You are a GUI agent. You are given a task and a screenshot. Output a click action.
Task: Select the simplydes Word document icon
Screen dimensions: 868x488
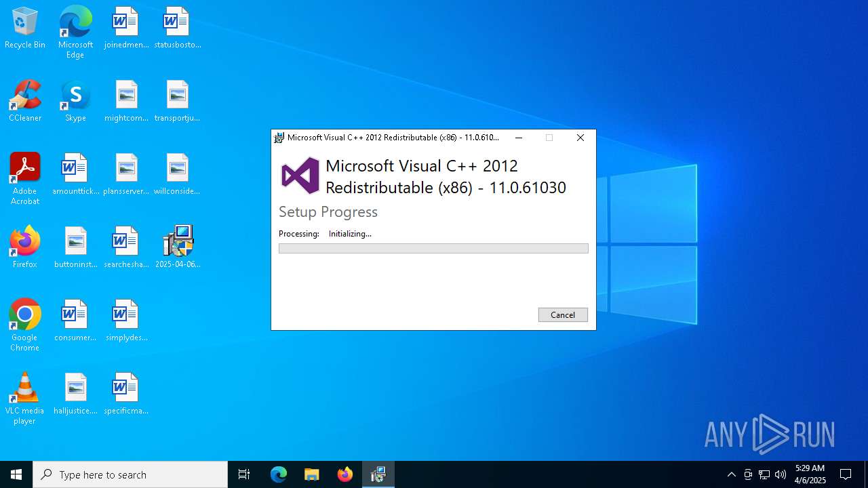coord(126,321)
